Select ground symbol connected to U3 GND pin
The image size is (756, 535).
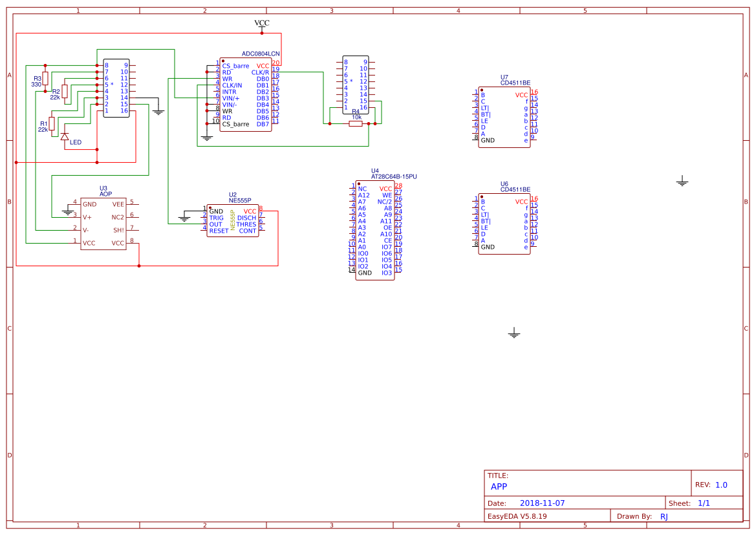point(68,211)
